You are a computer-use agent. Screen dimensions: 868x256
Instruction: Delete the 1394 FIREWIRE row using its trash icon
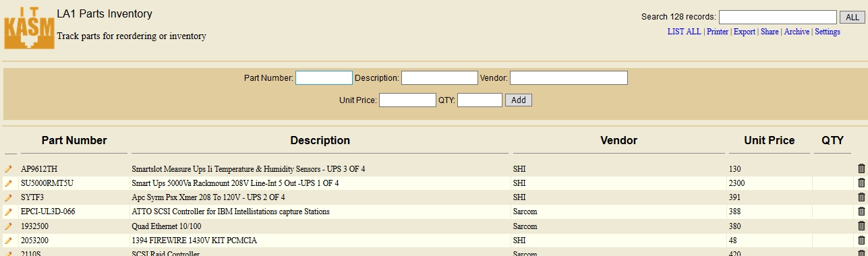(x=861, y=240)
